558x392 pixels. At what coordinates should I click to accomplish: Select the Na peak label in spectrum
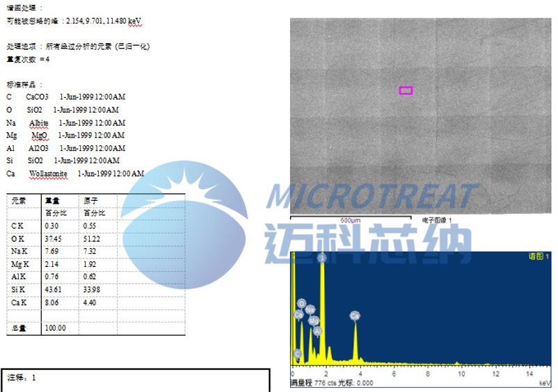310,309
